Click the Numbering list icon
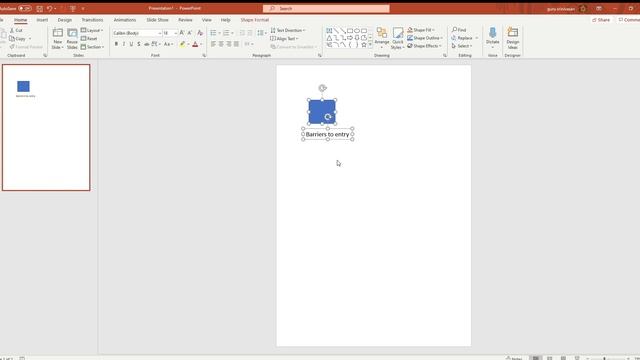The height and width of the screenshot is (360, 640). tap(226, 33)
